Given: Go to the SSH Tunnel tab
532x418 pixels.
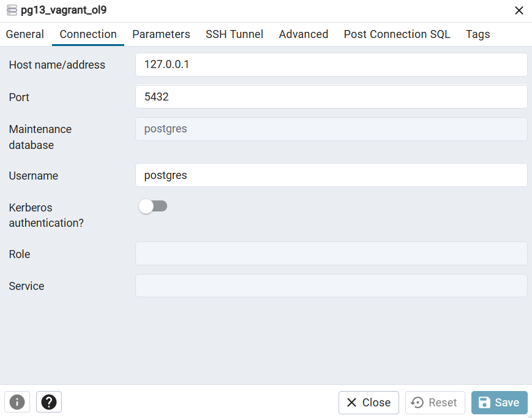Looking at the screenshot, I should [x=234, y=34].
